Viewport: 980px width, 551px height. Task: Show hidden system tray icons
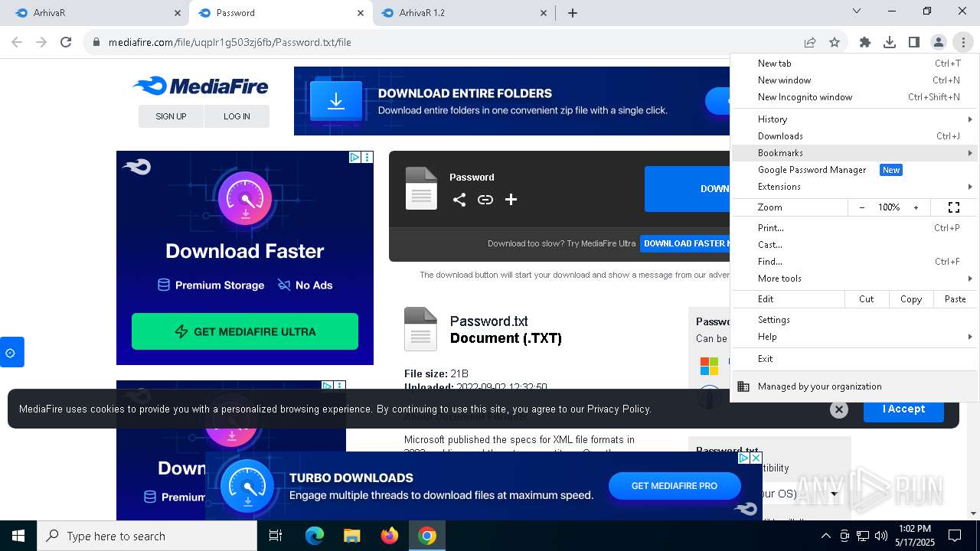tap(825, 536)
